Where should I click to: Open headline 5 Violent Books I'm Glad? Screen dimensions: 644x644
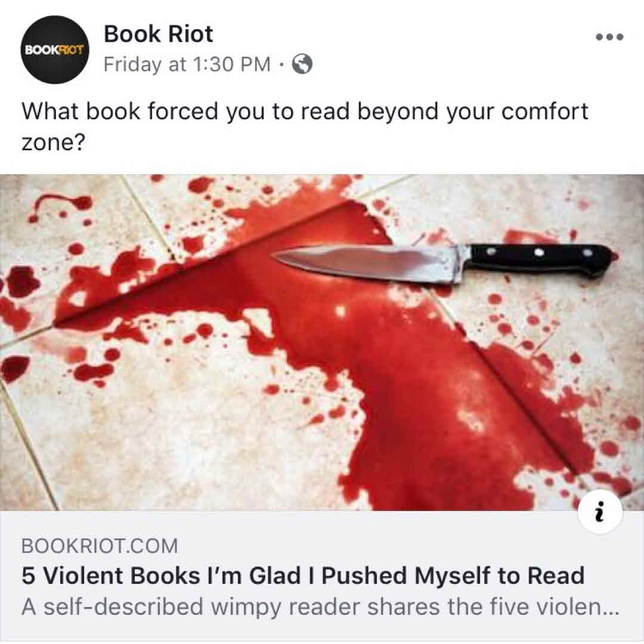point(303,575)
